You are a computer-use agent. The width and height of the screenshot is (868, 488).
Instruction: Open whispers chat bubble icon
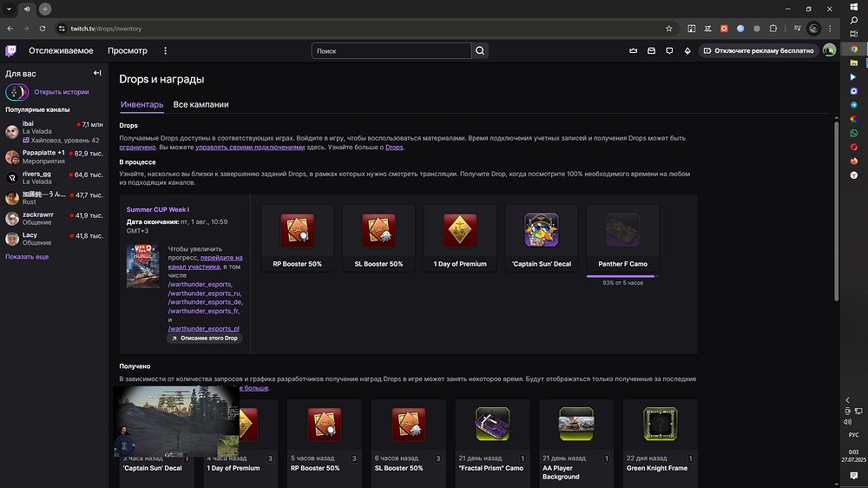(x=669, y=51)
